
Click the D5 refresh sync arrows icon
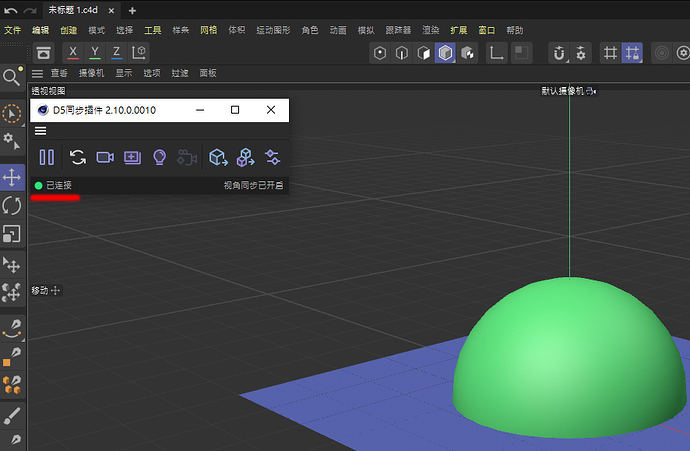point(77,157)
